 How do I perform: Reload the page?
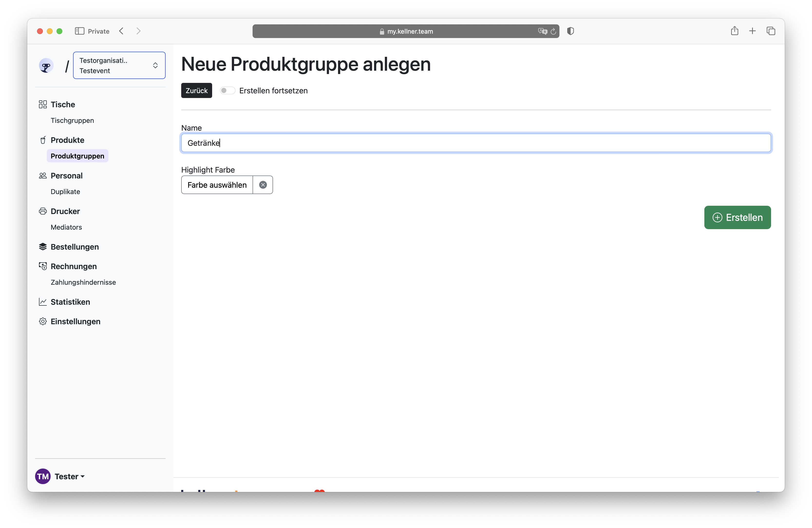[553, 31]
